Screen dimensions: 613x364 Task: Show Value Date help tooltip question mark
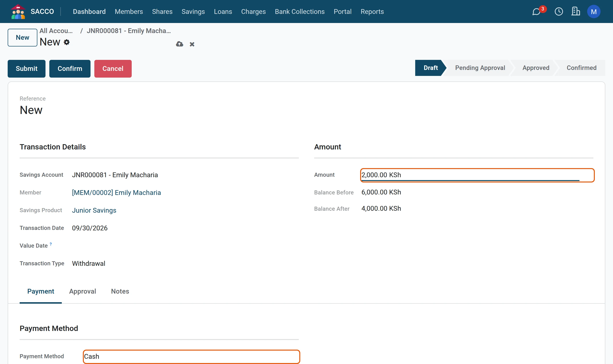tap(51, 244)
